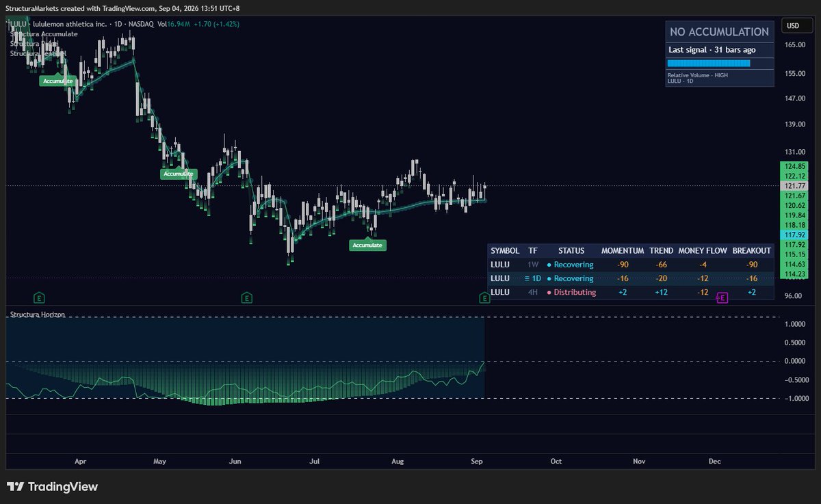The height and width of the screenshot is (504, 821).
Task: Click the 4H timeframe cell
Action: [x=533, y=292]
